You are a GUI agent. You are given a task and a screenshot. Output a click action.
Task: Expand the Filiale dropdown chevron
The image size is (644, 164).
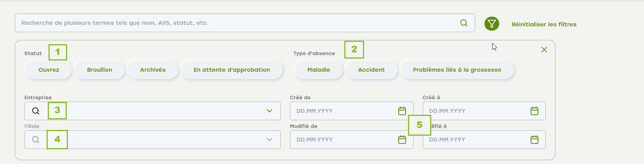tap(269, 140)
